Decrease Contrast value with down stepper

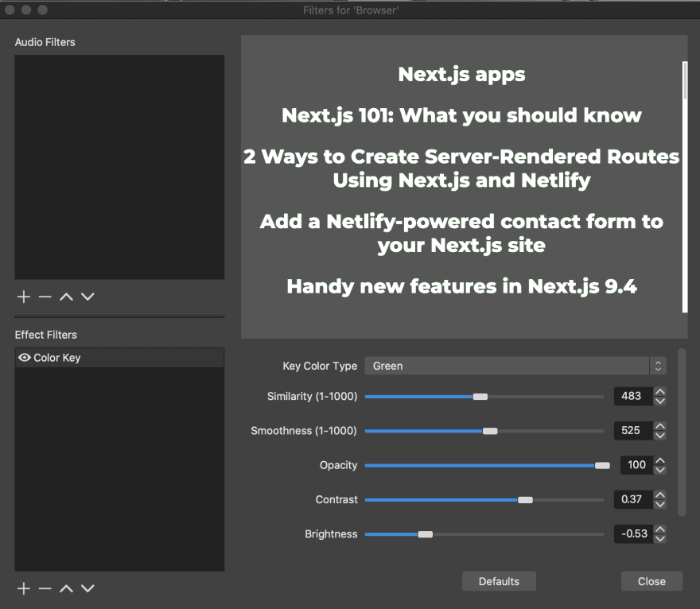click(x=659, y=504)
